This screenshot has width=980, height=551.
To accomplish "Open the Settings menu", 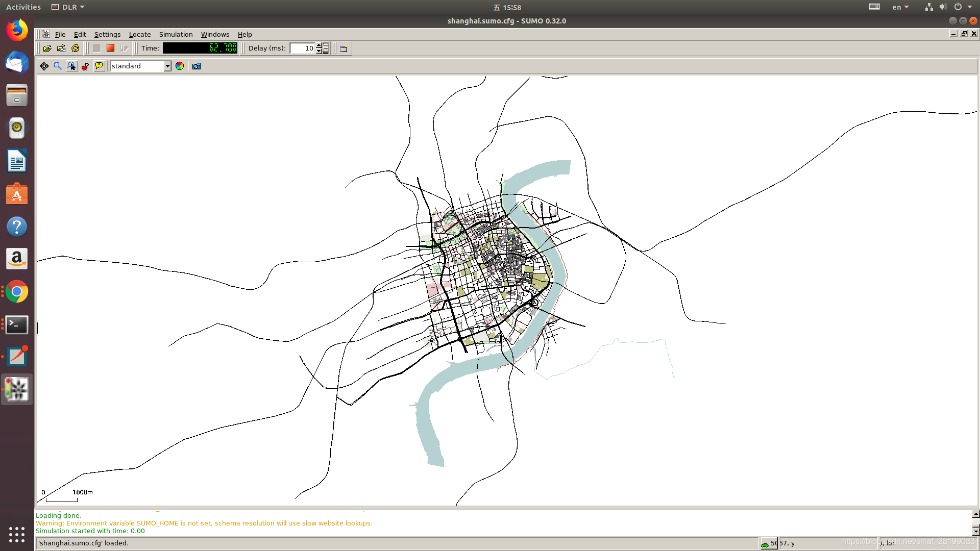I will pos(107,34).
